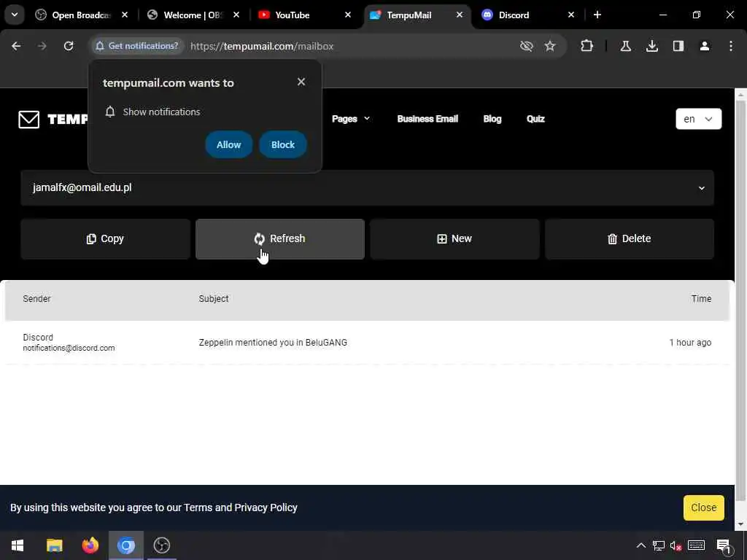Screen dimensions: 747x560
Task: Open the Zeppelin mentioned you email
Action: click(273, 343)
